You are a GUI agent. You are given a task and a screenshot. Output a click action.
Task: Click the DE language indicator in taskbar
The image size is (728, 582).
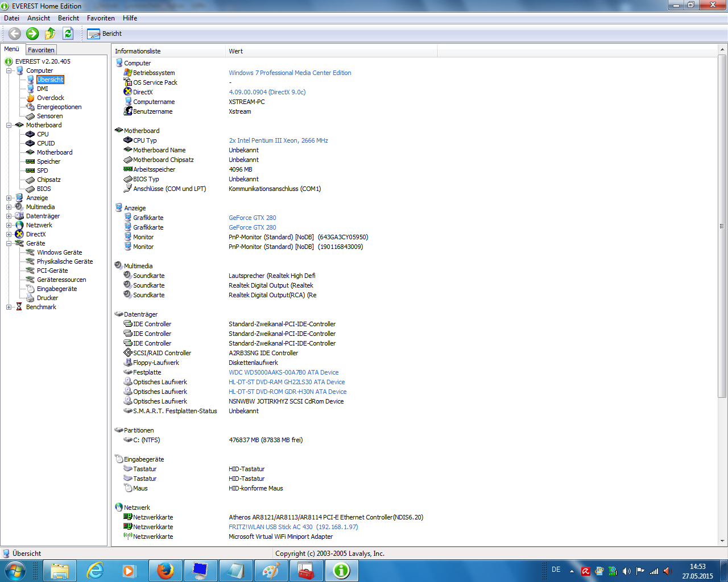point(556,569)
